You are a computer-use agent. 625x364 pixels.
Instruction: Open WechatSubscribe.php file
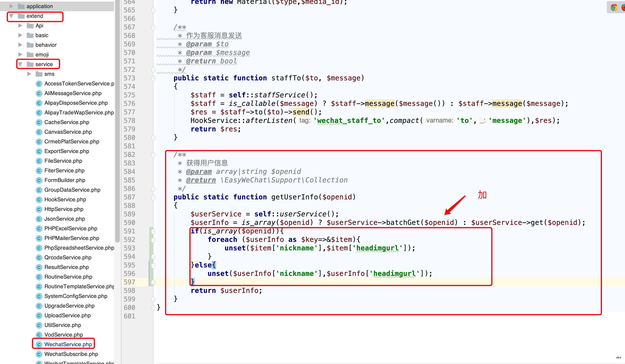pyautogui.click(x=71, y=354)
